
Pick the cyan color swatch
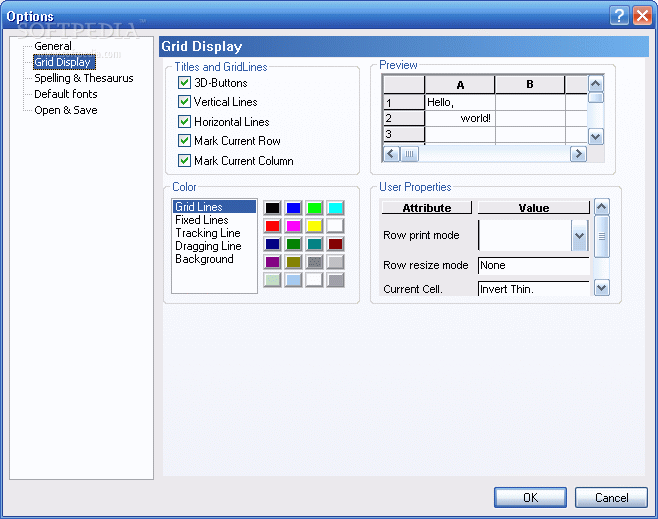click(335, 208)
